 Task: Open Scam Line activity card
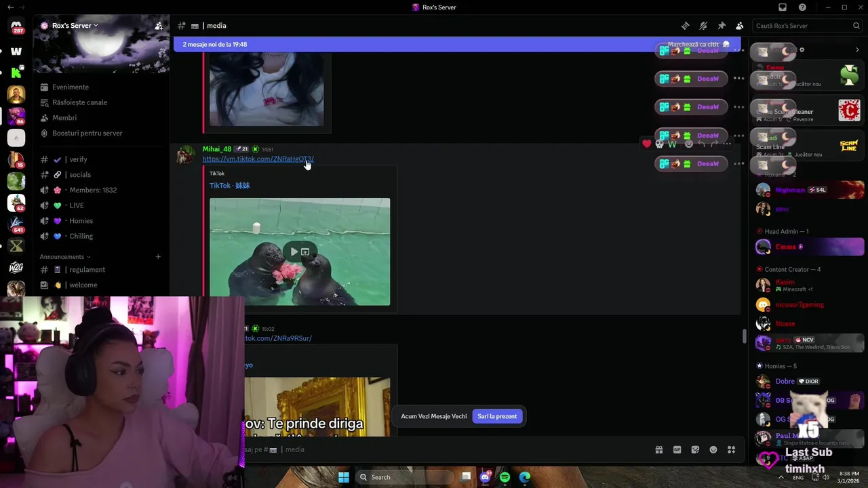(x=808, y=147)
